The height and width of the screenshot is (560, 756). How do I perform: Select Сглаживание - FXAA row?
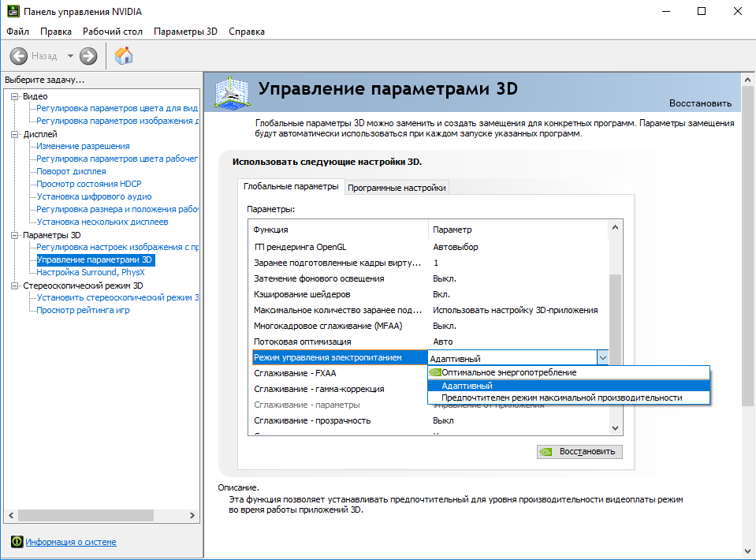click(340, 373)
